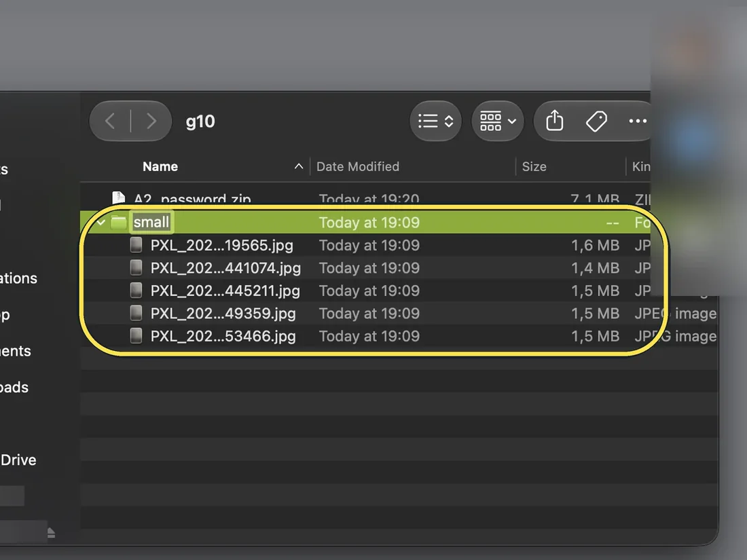Click the thumbnail icon of PXL_202...441074.jpg

tap(136, 267)
